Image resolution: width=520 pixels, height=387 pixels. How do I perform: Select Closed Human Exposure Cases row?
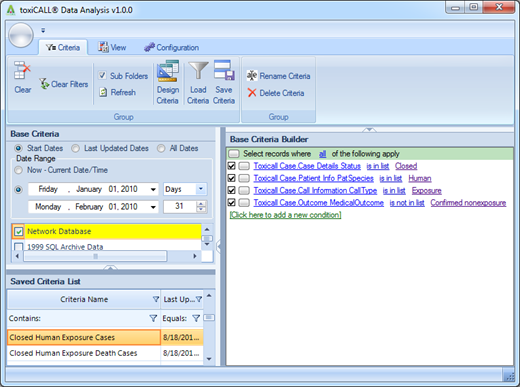105,337
